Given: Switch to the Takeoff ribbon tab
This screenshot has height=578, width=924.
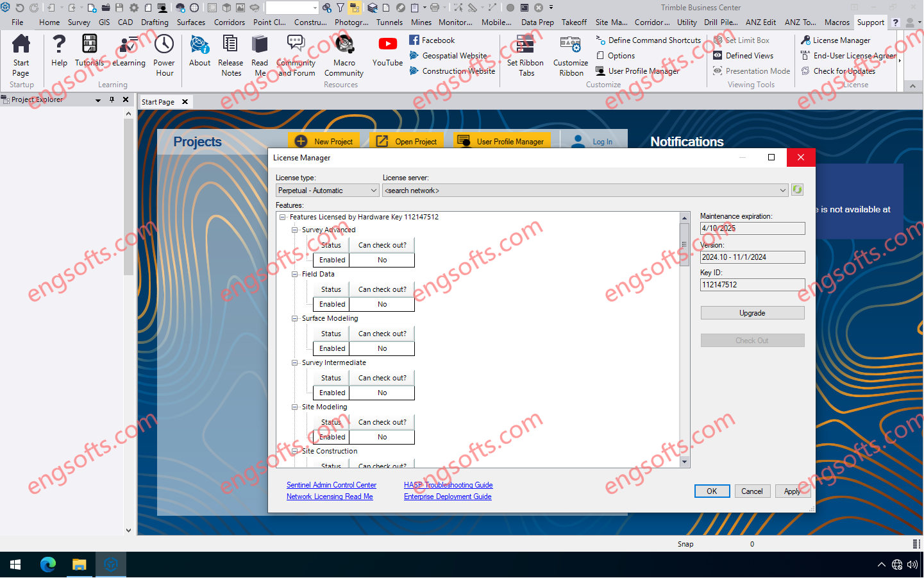Looking at the screenshot, I should pos(574,22).
